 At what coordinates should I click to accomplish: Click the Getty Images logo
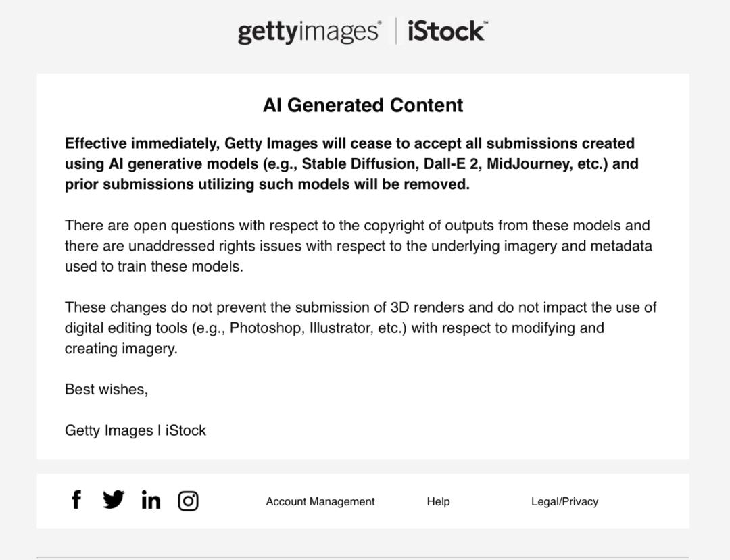coord(309,32)
